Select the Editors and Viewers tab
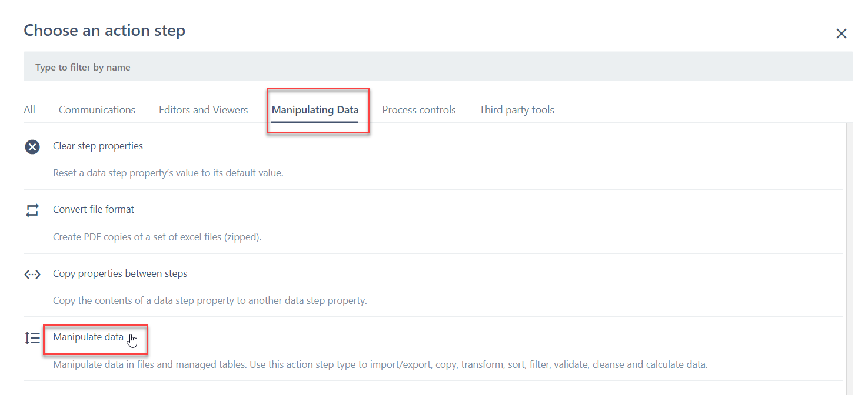 pyautogui.click(x=204, y=110)
